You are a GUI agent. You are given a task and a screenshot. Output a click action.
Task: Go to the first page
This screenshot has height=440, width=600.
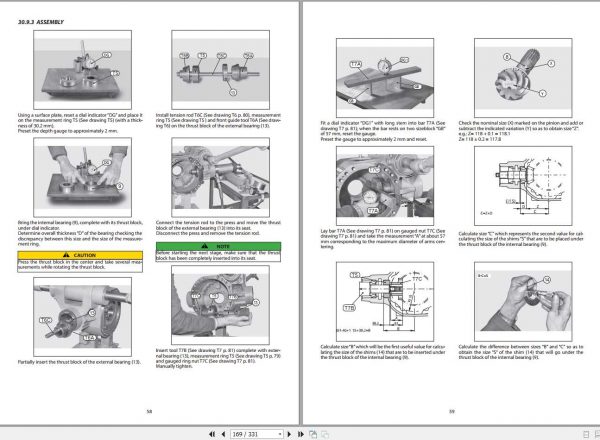pos(212,434)
